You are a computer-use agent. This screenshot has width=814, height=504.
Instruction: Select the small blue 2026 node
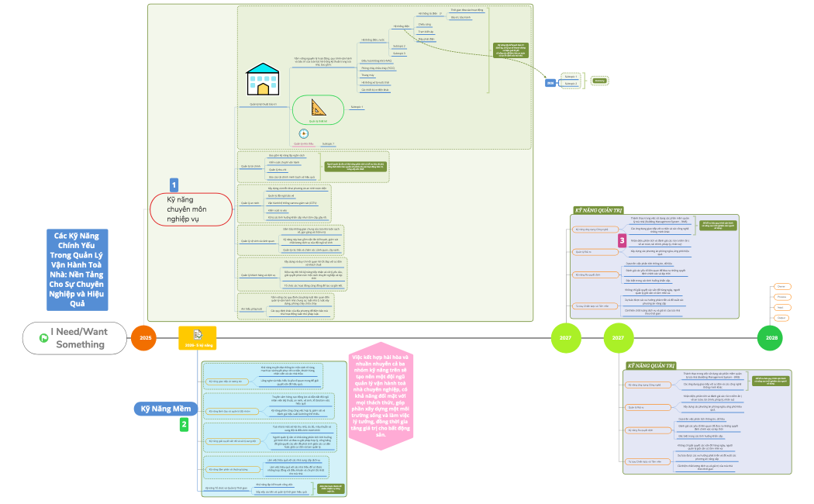550,82
